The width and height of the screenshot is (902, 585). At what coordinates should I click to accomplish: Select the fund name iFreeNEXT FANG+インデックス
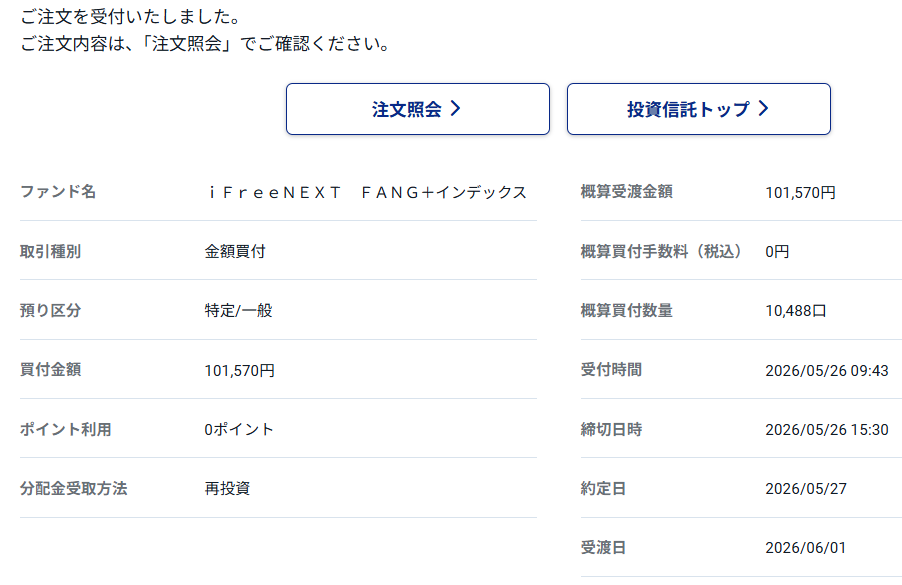click(x=367, y=192)
